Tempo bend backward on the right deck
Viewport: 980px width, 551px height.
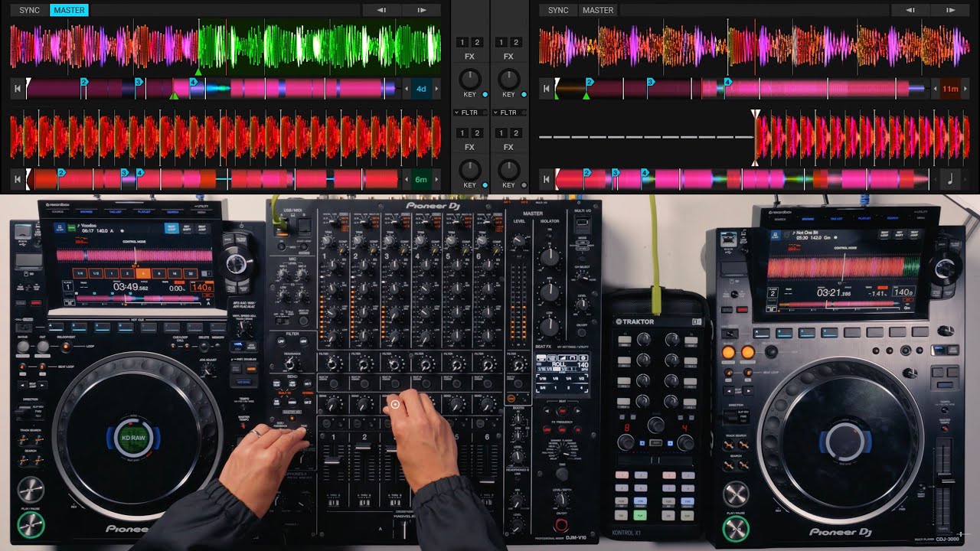(x=911, y=10)
